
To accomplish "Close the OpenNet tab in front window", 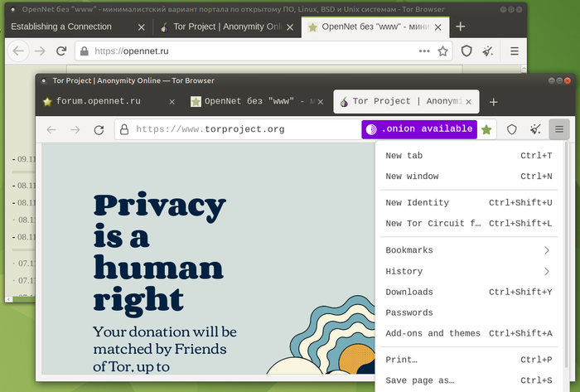I will [321, 102].
